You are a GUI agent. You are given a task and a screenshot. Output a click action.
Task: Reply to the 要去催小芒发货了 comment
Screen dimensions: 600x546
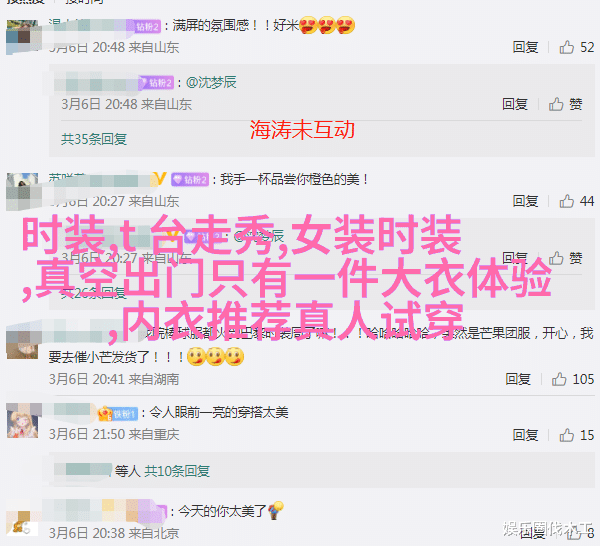click(x=518, y=379)
